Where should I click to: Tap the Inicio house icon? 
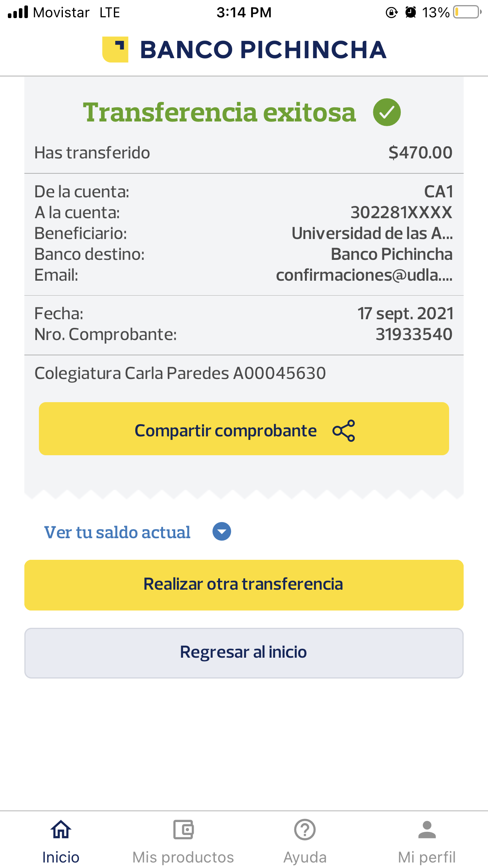click(x=61, y=829)
